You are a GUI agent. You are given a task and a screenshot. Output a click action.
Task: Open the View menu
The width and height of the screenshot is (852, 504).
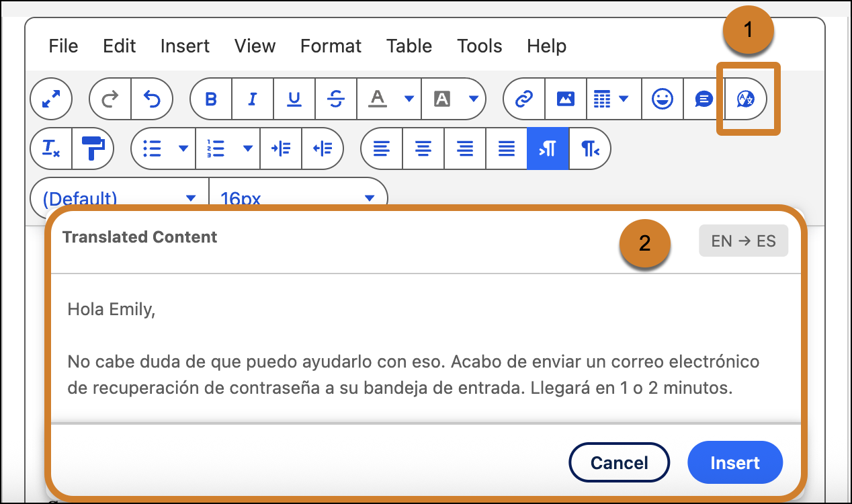[255, 46]
